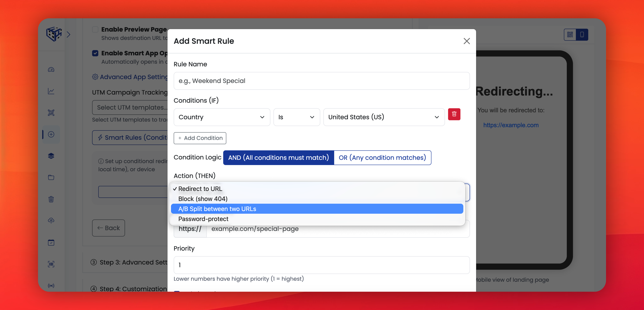The width and height of the screenshot is (644, 310).
Task: Expand Step 4: Customization section
Action: click(x=129, y=289)
